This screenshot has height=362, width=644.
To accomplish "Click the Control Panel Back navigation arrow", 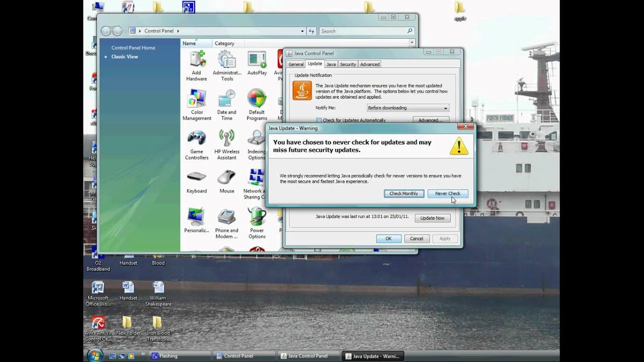I will 106,31.
